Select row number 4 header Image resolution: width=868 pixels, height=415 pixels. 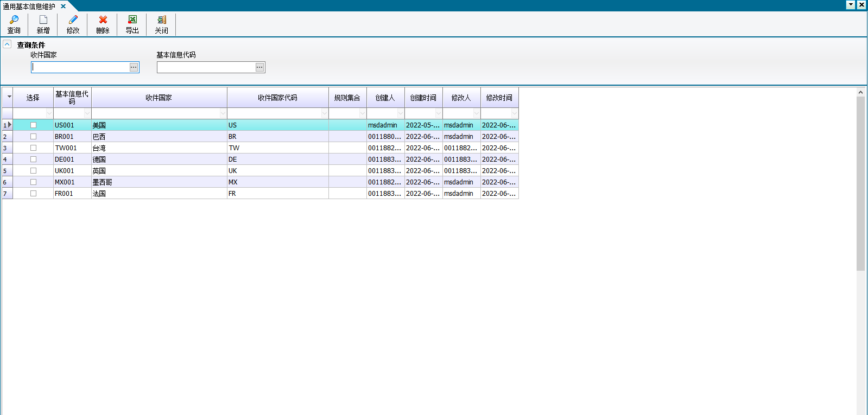pos(8,159)
